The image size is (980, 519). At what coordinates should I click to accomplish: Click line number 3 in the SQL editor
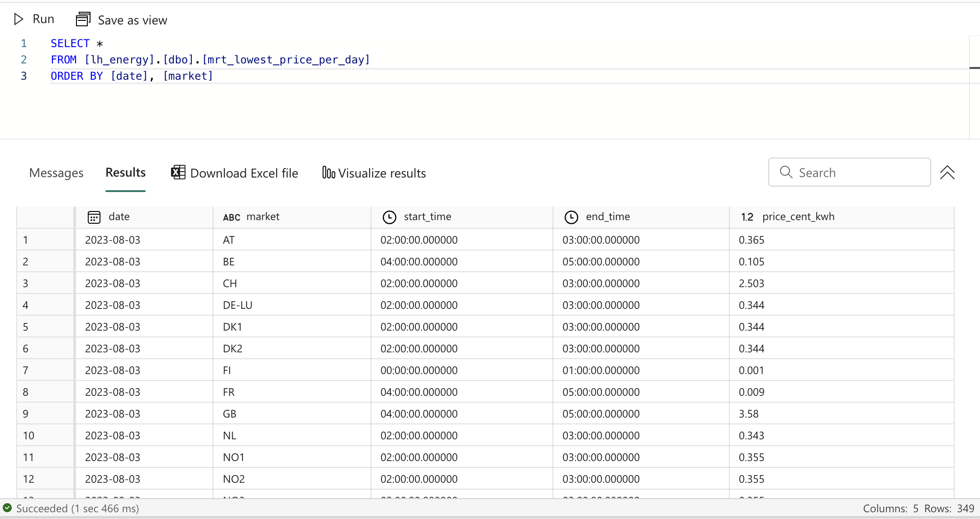coord(24,76)
